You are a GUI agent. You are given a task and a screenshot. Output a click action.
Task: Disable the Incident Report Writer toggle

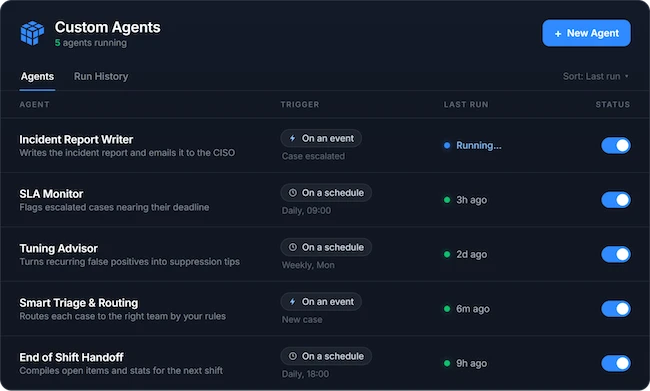616,146
